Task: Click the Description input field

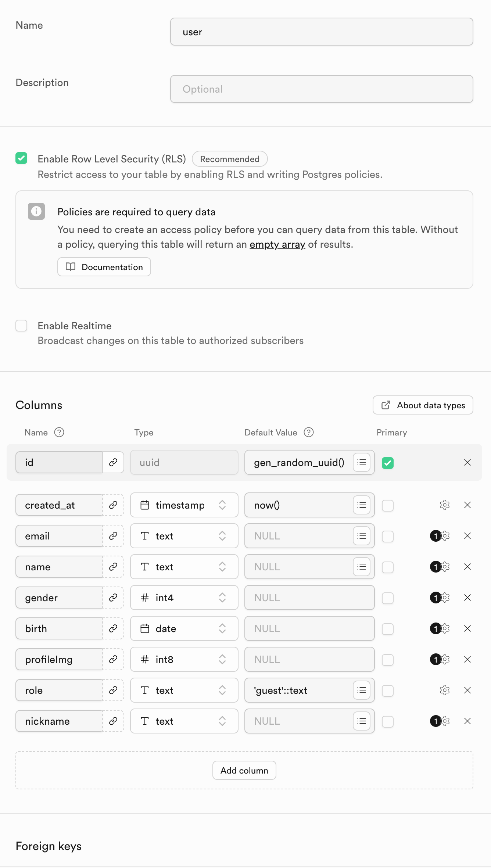Action: pos(322,89)
